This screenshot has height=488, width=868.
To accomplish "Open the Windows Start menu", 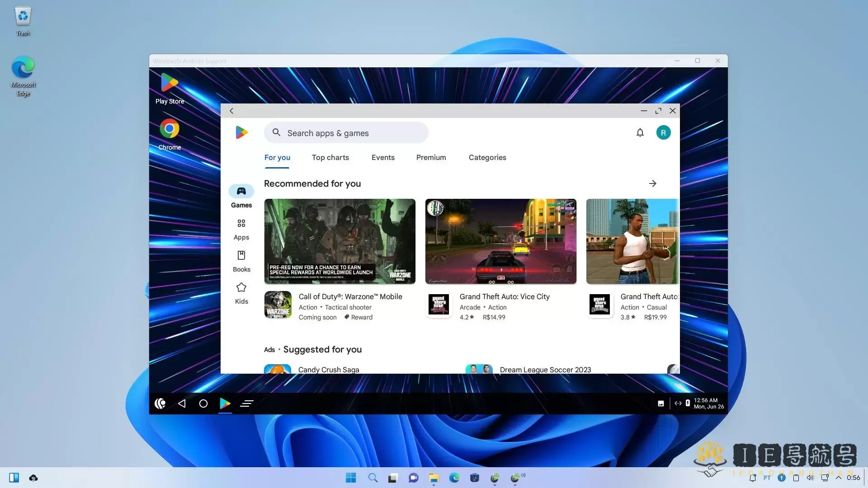I will 351,478.
